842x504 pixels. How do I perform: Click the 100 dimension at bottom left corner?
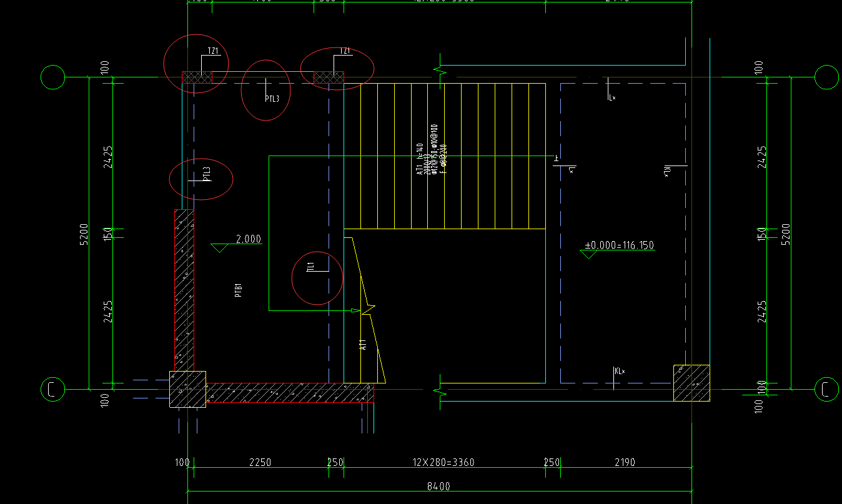tap(182, 463)
